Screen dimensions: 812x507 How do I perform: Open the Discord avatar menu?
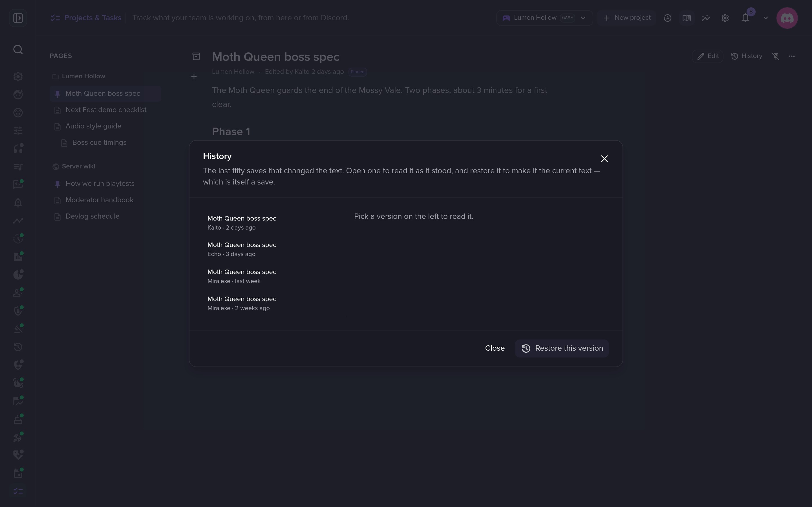[787, 18]
